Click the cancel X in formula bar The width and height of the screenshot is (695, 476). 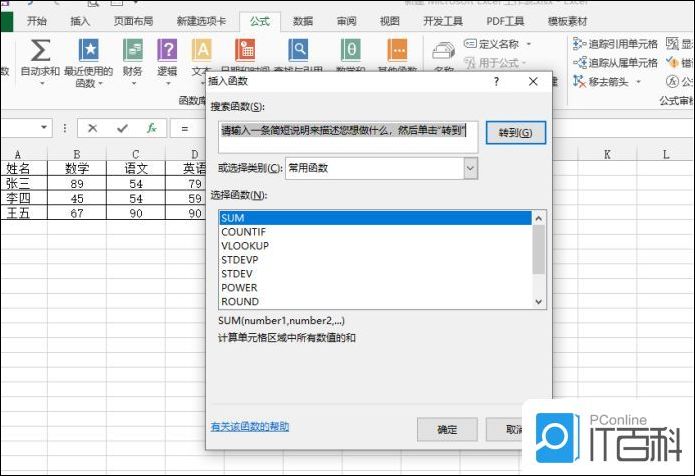92,129
